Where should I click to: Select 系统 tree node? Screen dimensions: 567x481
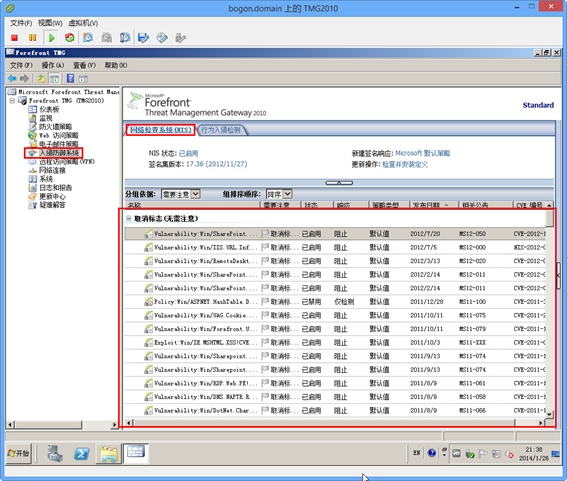click(x=46, y=179)
